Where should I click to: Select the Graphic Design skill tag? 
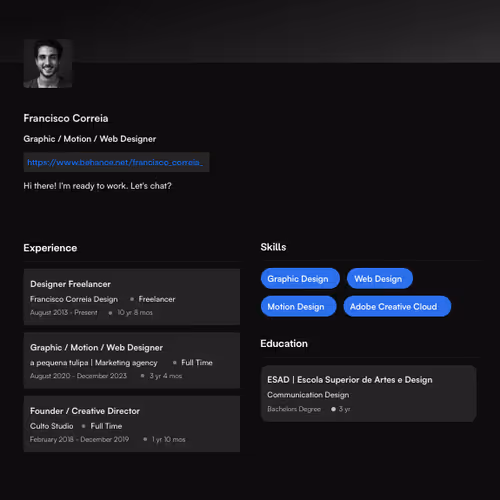click(300, 279)
